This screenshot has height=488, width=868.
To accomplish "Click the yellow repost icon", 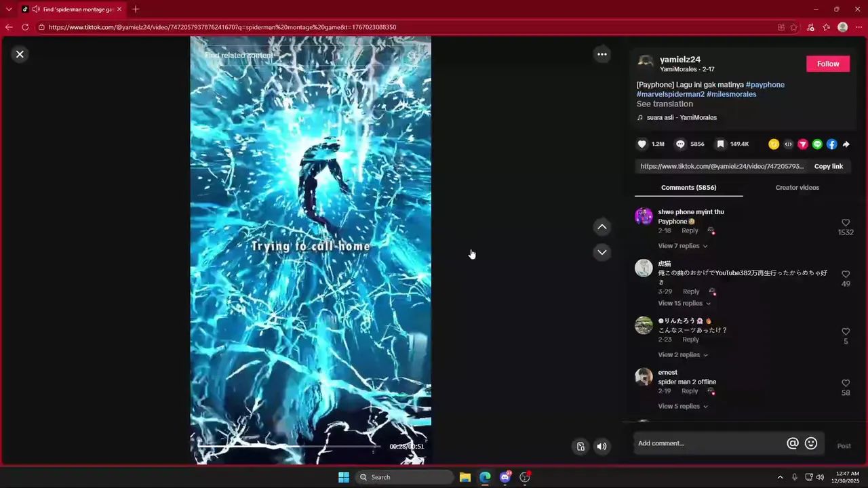I will click(774, 144).
